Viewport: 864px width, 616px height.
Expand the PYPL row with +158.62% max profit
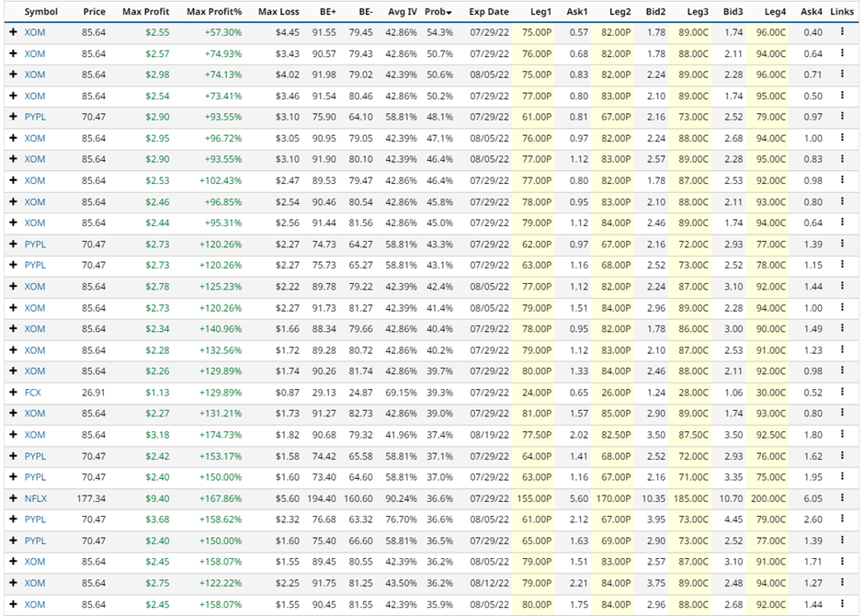(x=13, y=519)
